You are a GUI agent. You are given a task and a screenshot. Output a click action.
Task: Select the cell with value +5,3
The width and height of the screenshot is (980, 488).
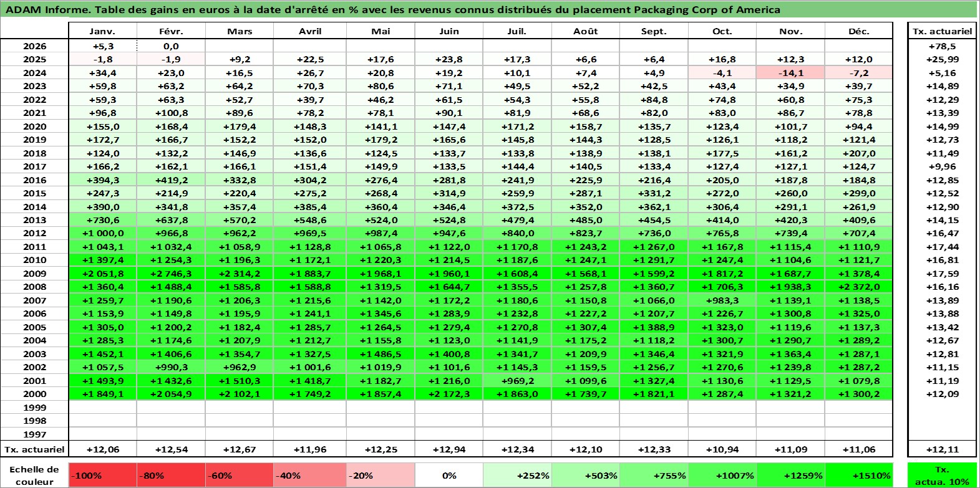(102, 46)
